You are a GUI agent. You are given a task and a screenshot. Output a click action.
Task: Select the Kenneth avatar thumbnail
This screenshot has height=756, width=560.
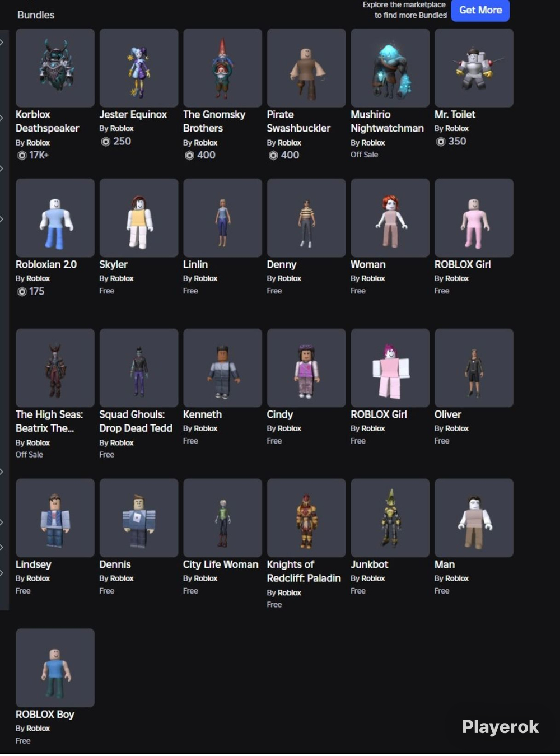click(222, 368)
